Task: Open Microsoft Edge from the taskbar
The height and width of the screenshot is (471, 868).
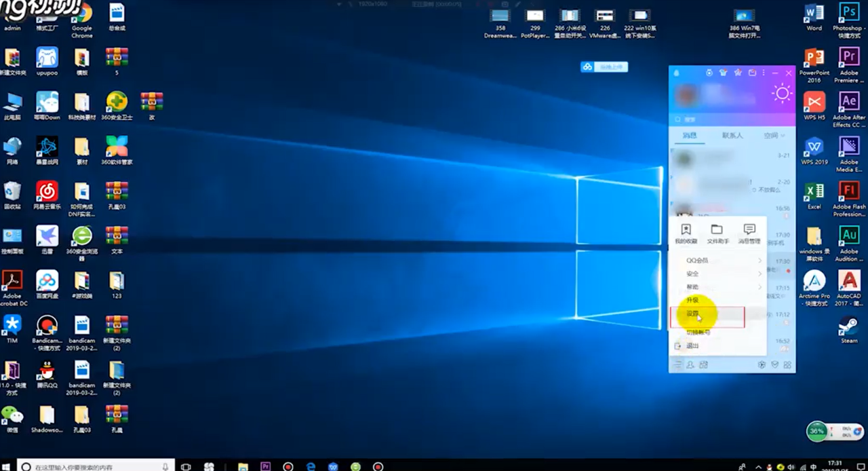Action: click(x=311, y=466)
